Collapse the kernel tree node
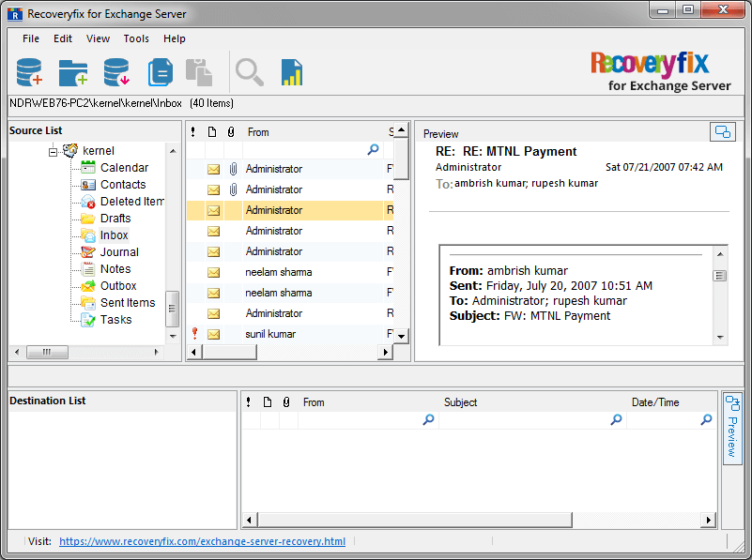 [53, 152]
